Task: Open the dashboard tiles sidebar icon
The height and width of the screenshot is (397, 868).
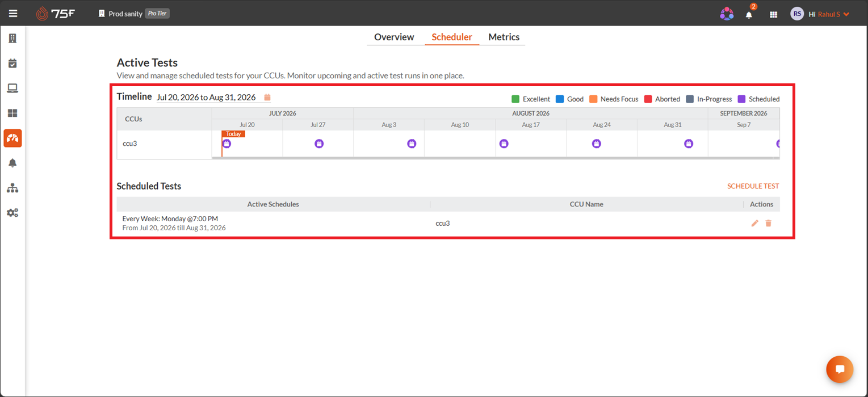Action: click(12, 113)
